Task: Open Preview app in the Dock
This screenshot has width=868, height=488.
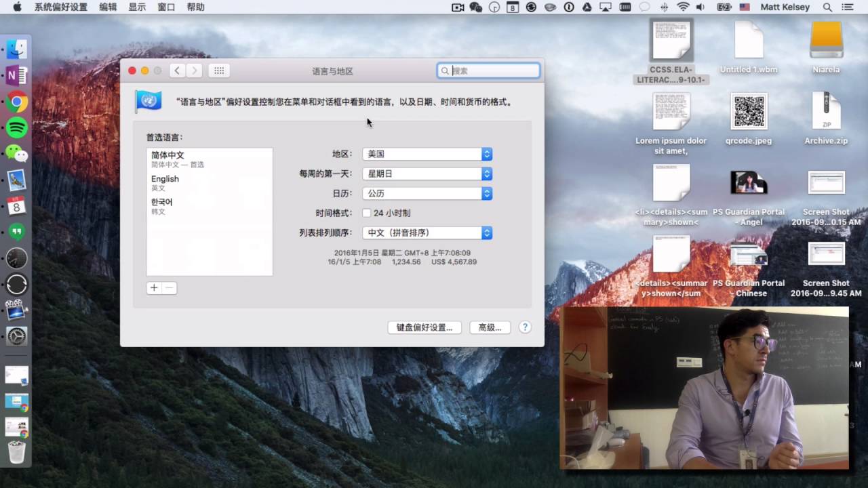Action: click(x=16, y=180)
